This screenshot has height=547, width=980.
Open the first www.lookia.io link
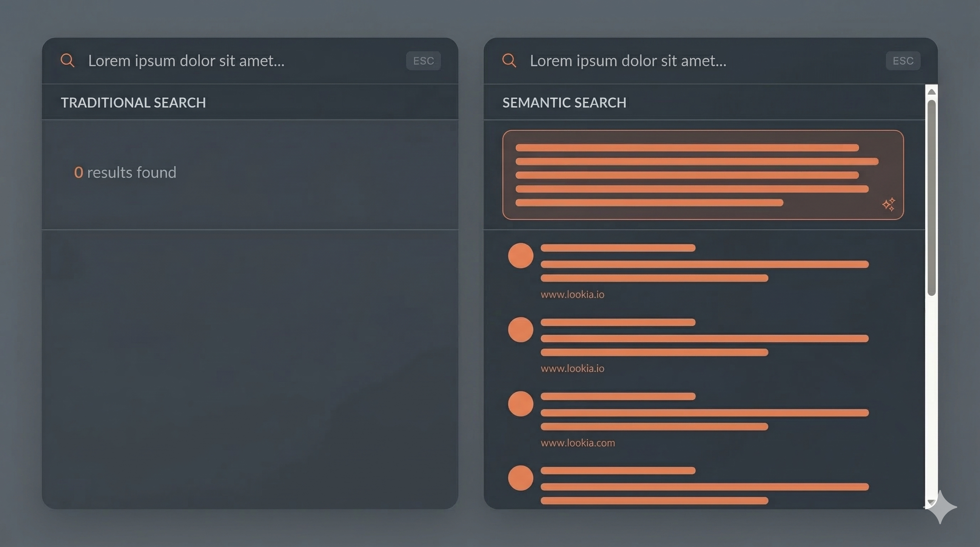tap(573, 294)
